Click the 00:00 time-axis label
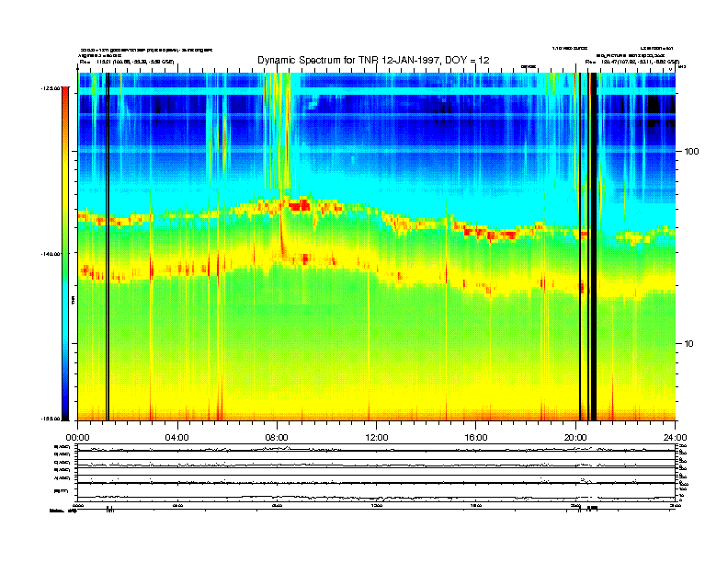728x563 pixels. pos(77,438)
